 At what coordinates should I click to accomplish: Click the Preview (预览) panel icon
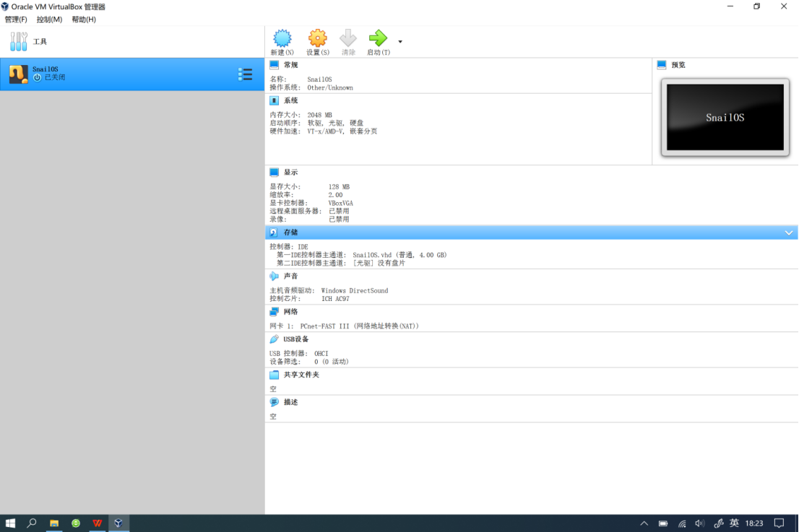[662, 65]
